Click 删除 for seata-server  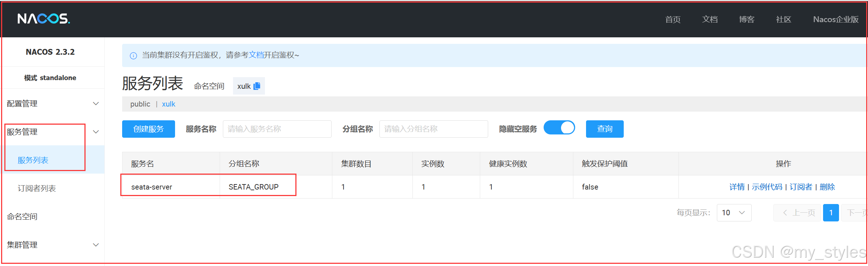point(827,187)
